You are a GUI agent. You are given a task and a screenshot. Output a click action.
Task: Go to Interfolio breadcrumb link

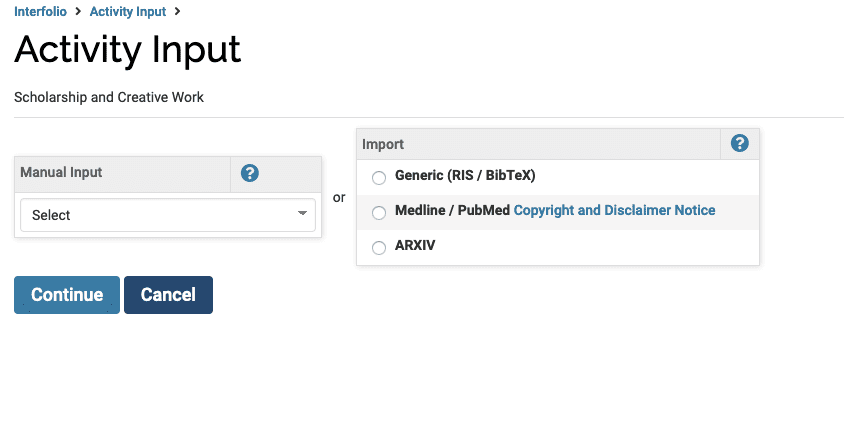tap(40, 11)
